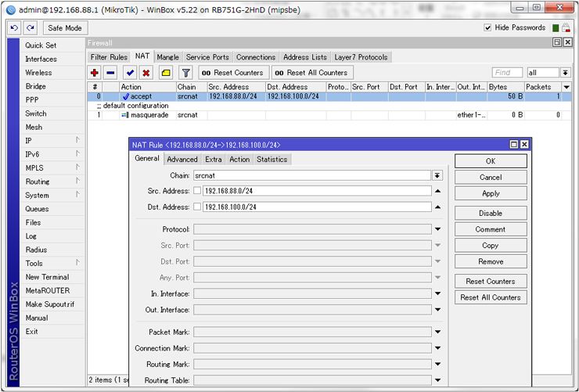Expand the Routing Table field arrow
Image resolution: width=579 pixels, height=392 pixels.
point(437,380)
